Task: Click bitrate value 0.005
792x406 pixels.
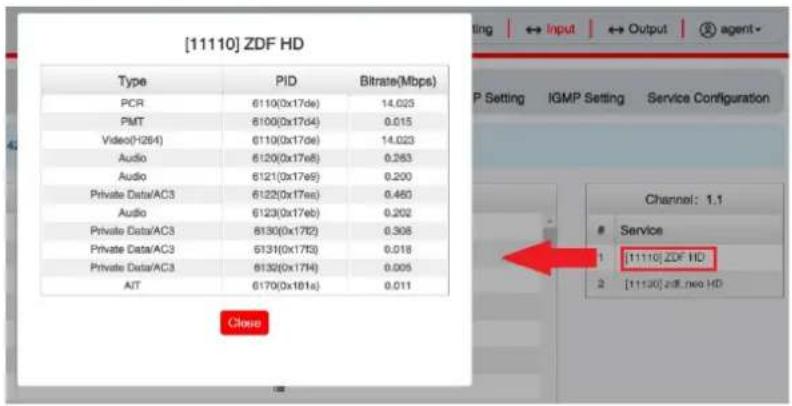Action: pyautogui.click(x=398, y=267)
